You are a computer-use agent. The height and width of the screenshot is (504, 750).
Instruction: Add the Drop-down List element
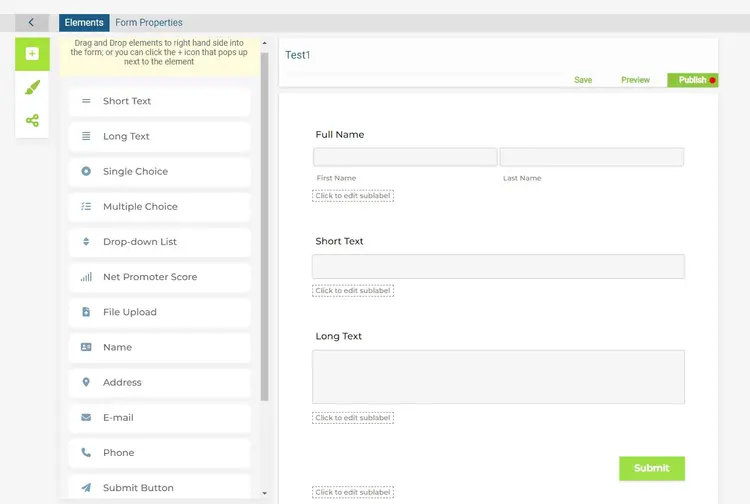coord(159,242)
